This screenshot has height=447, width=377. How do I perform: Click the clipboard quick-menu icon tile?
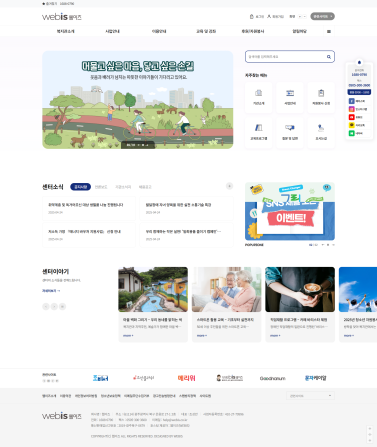321,97
